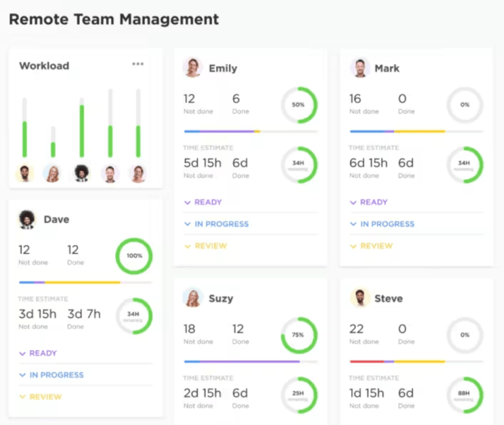Click Mark's profile avatar
The height and width of the screenshot is (425, 504).
tap(359, 68)
